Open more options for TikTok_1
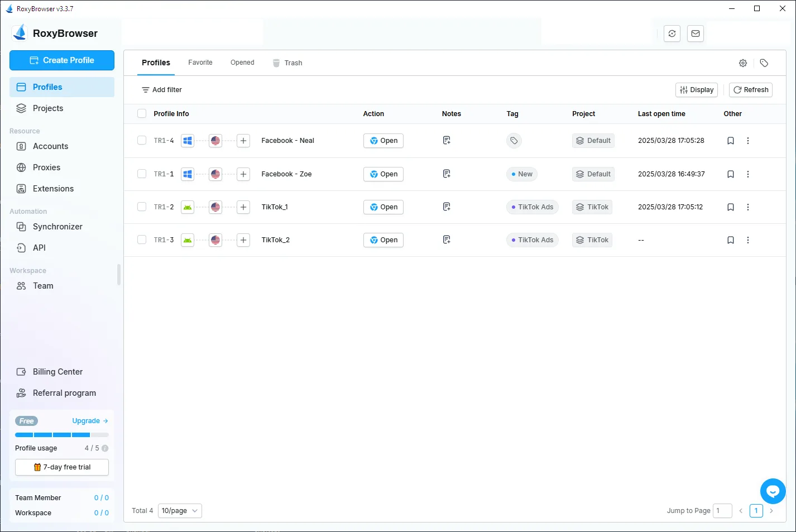This screenshot has width=796, height=532. (x=748, y=207)
